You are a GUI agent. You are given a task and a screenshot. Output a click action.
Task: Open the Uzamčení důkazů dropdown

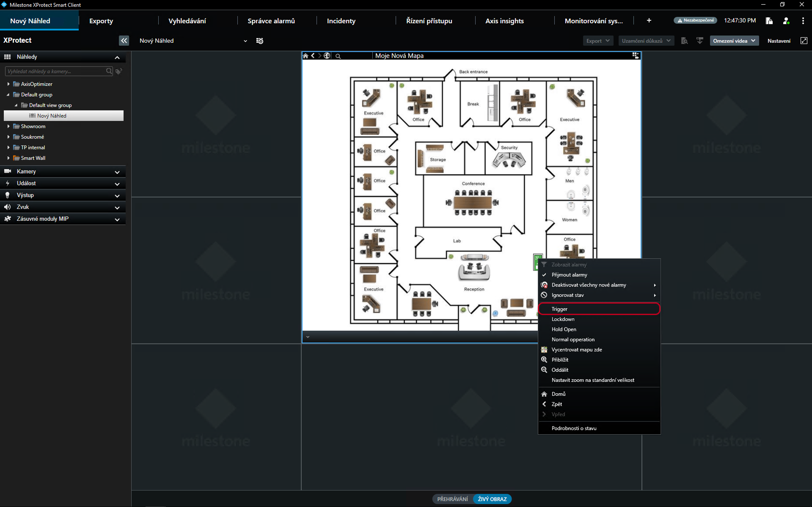tap(646, 41)
